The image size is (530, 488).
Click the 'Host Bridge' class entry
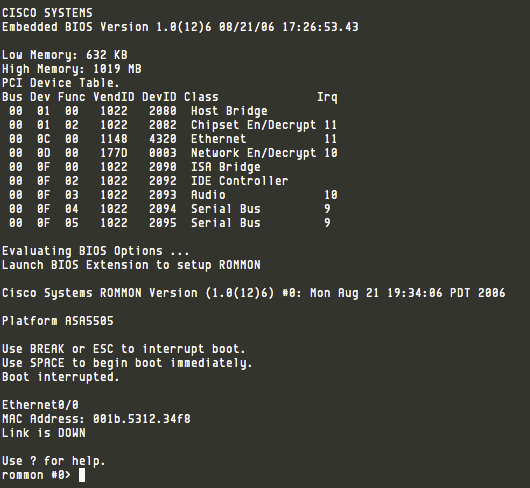(229, 111)
